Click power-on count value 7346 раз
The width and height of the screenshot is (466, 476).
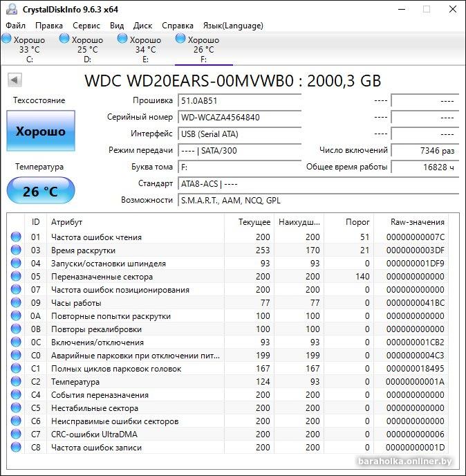tap(425, 151)
